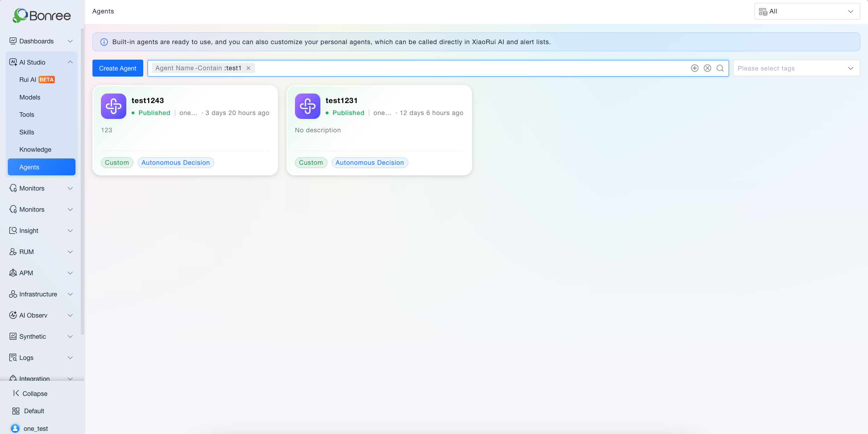Expand the RUM menu chevron
This screenshot has width=868, height=434.
pos(70,252)
